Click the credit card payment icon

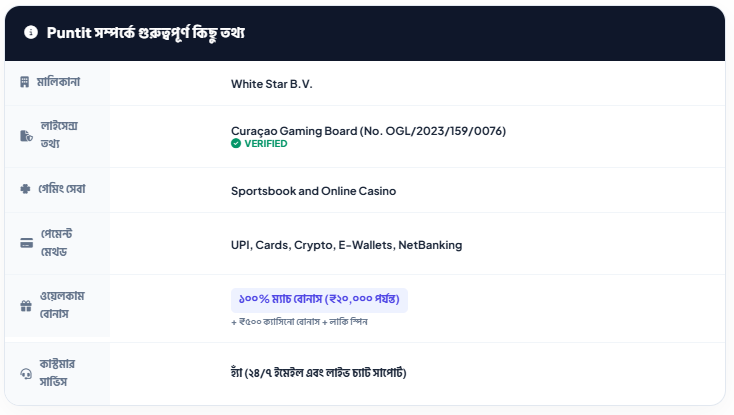point(26,242)
